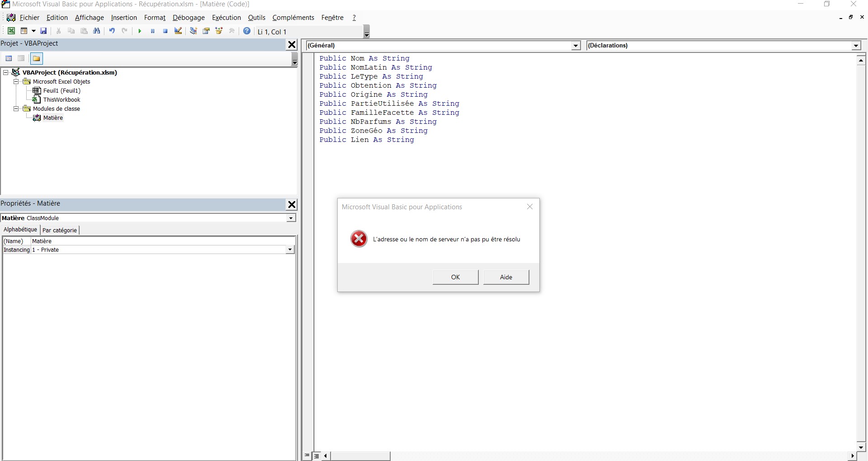Click code window vertical scroll up arrow

point(861,60)
